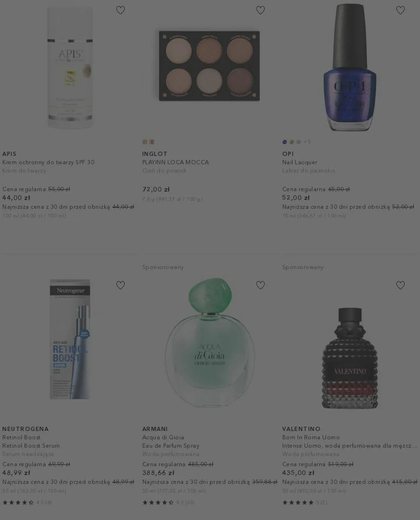420x520 pixels.
Task: Show +9 more OPI colors
Action: point(307,142)
